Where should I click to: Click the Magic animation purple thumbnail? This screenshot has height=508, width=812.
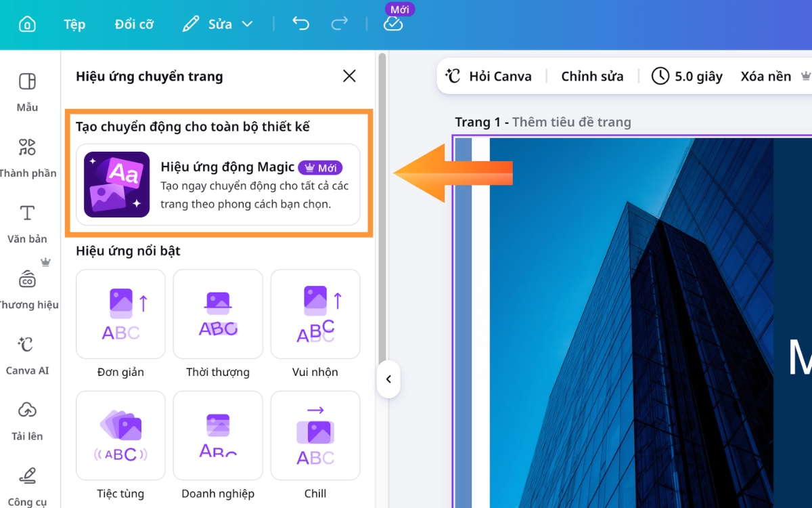click(x=116, y=184)
